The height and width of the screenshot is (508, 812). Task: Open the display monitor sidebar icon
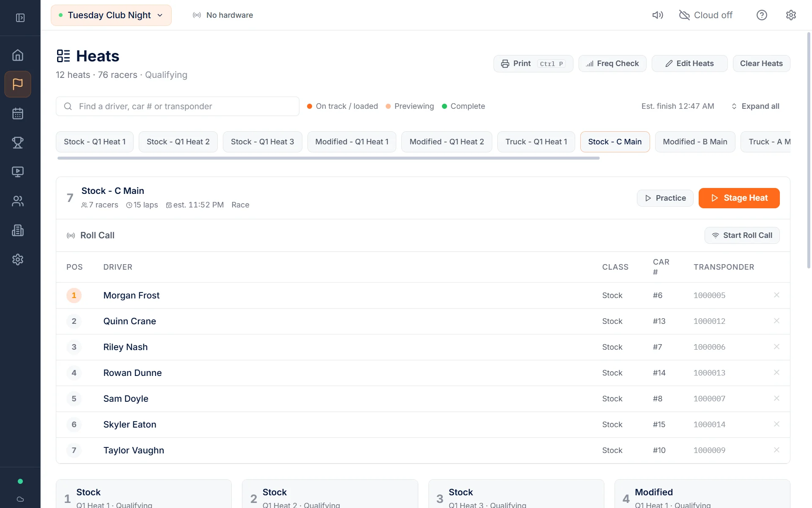tap(18, 172)
